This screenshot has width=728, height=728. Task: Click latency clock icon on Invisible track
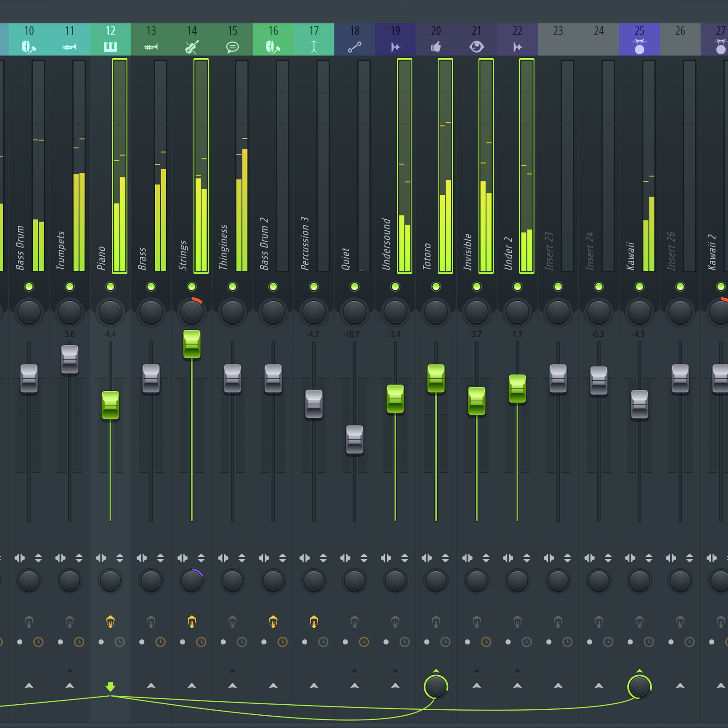tap(486, 642)
